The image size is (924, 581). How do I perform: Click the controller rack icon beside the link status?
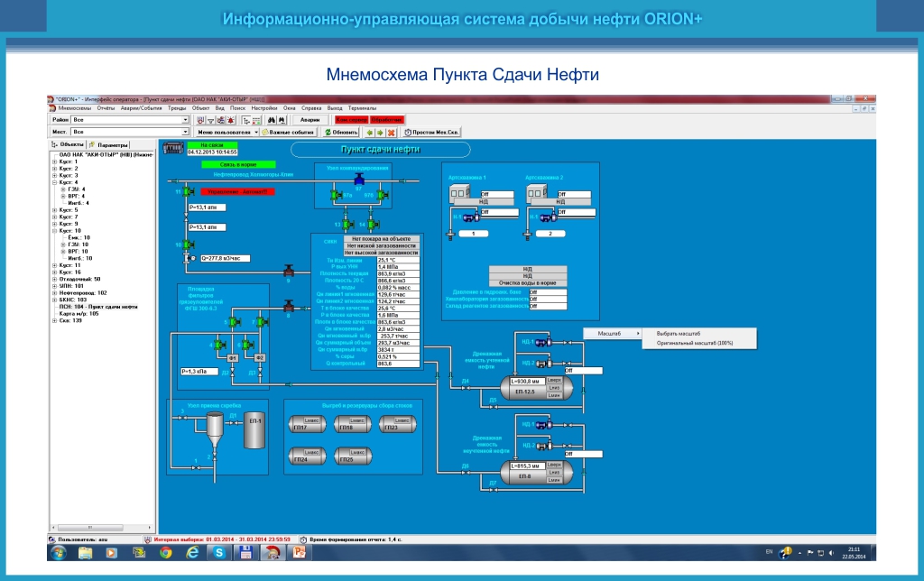(x=173, y=147)
